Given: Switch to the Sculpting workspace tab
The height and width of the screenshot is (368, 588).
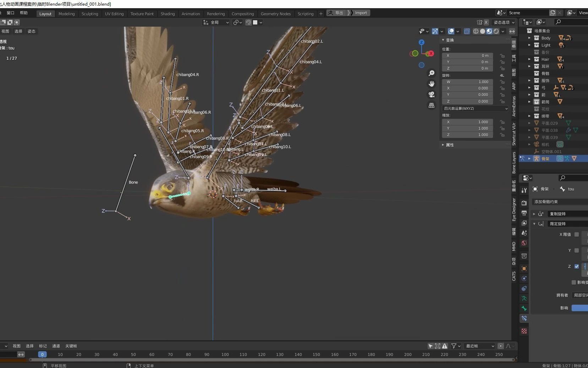Looking at the screenshot, I should pyautogui.click(x=90, y=14).
